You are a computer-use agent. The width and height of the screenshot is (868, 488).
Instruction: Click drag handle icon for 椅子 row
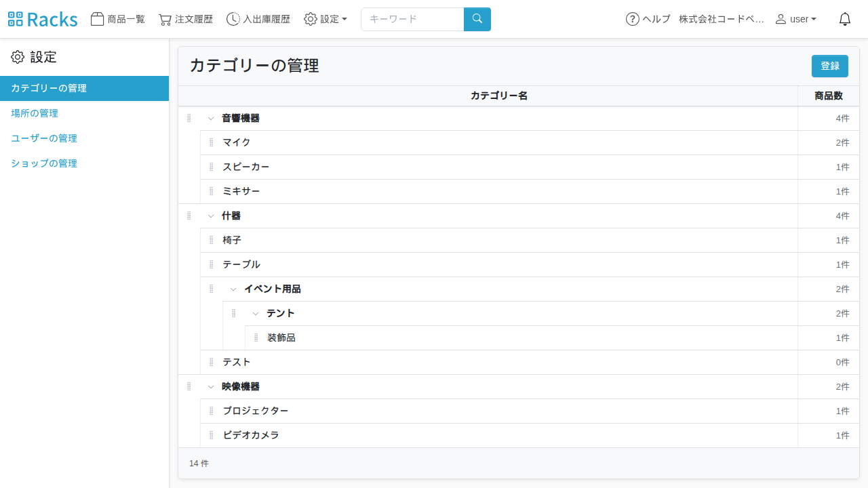[x=212, y=240]
